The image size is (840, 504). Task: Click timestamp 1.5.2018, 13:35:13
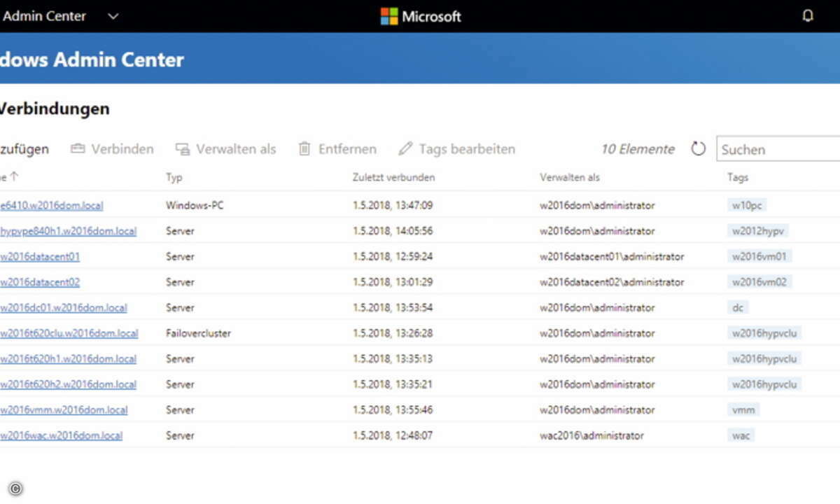393,359
